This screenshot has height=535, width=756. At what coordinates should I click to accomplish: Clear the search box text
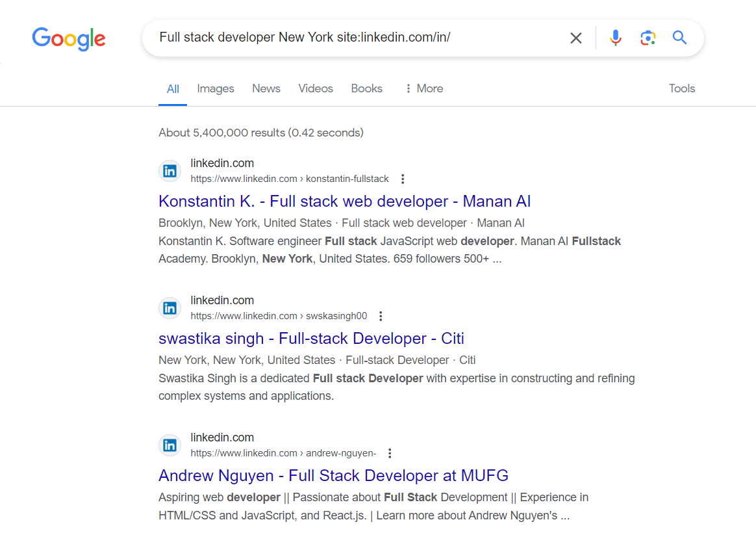575,38
